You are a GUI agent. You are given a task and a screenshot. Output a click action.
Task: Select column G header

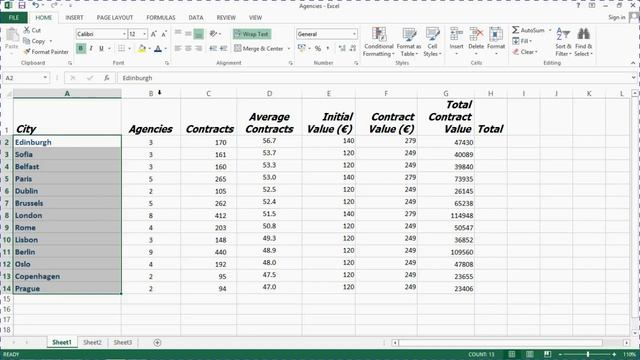click(x=446, y=93)
